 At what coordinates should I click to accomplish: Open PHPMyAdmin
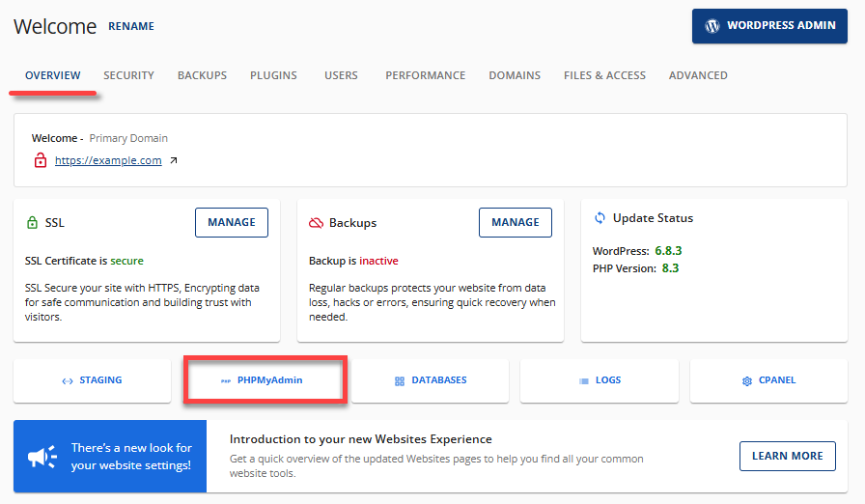click(x=264, y=380)
